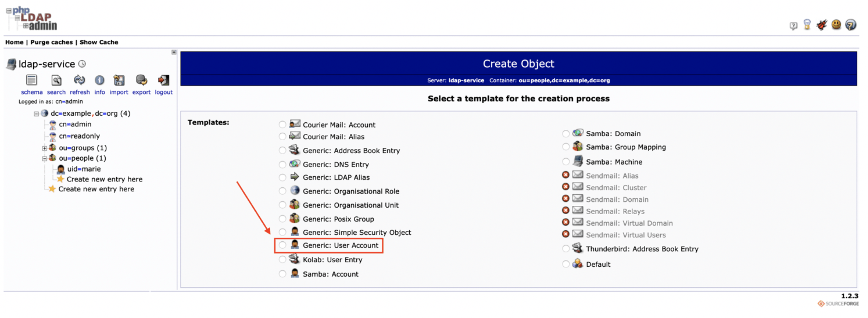Click the smiley donate icon
Screen dimensions: 868x318
(x=836, y=25)
